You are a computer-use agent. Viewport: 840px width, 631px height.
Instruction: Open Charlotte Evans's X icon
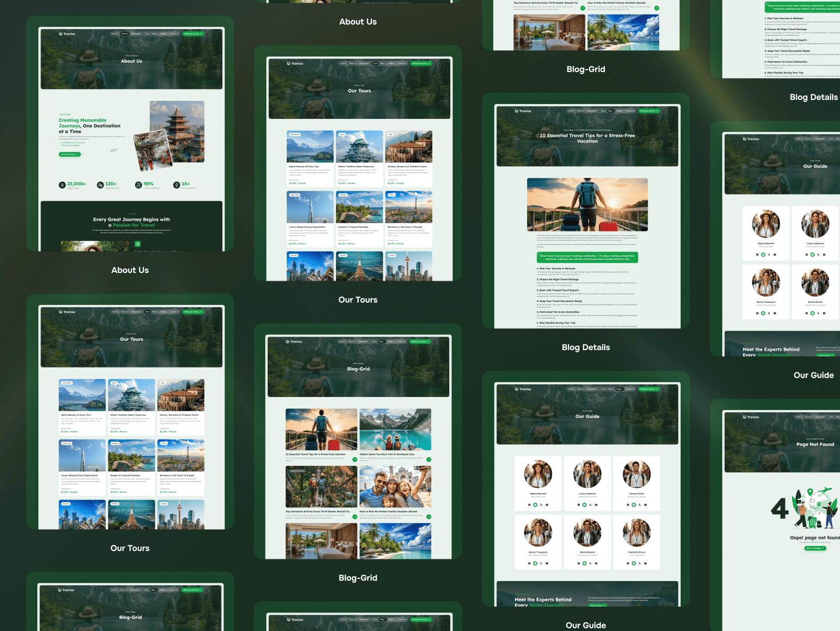[x=640, y=563]
